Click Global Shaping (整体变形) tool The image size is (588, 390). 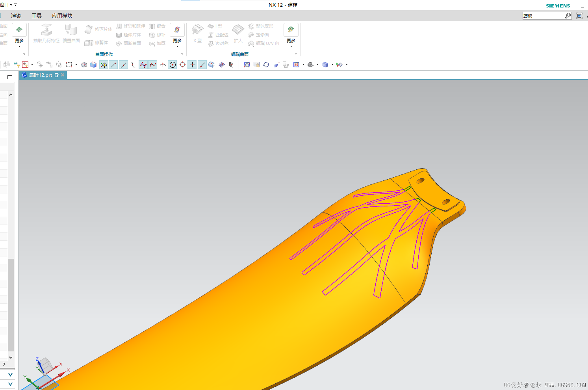[x=261, y=26]
